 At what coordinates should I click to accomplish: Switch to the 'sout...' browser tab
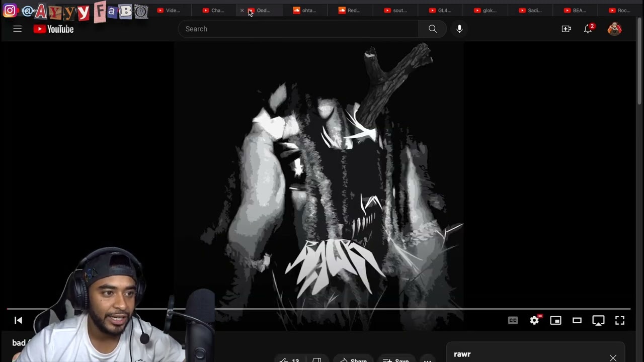pyautogui.click(x=395, y=10)
